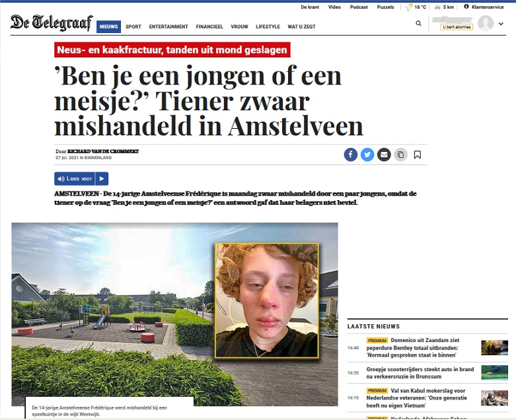This screenshot has height=420, width=516.
Task: Bookmark this article icon
Action: coord(418,155)
